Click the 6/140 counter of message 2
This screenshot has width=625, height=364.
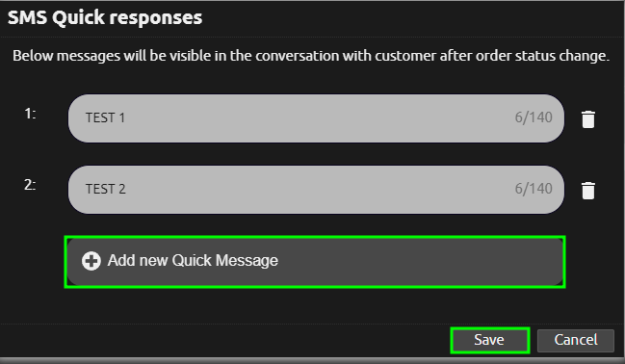[x=534, y=188]
